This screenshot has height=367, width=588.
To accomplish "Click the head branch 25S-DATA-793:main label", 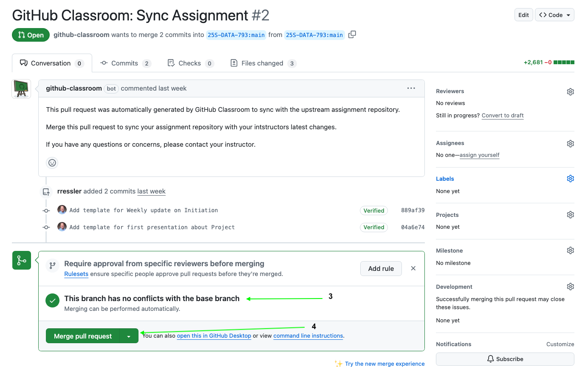I will (314, 35).
